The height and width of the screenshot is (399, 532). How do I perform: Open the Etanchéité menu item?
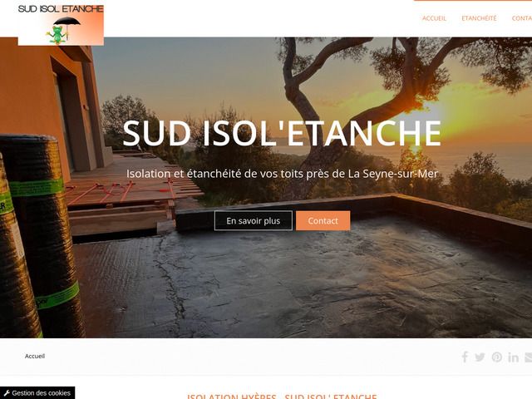click(x=479, y=18)
